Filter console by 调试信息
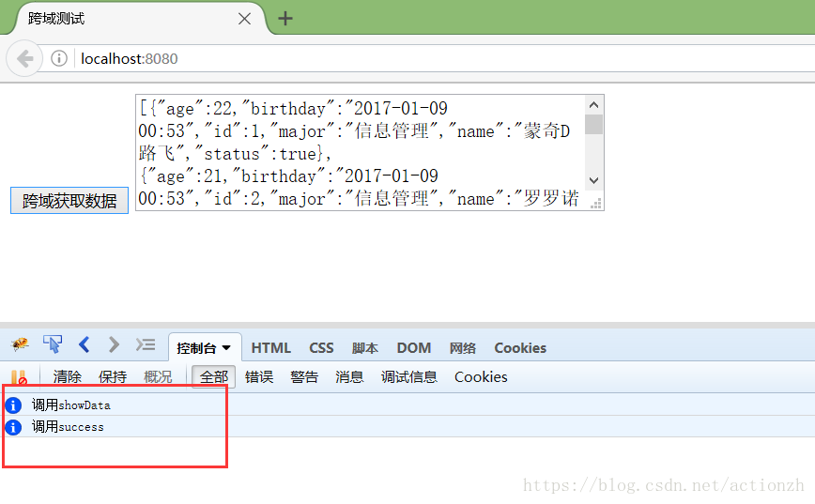 point(409,376)
